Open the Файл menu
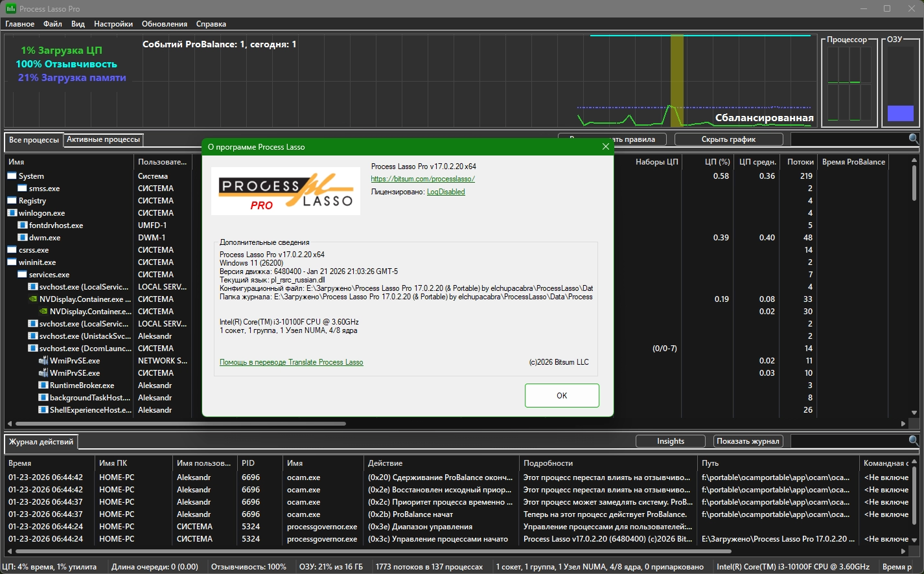 click(x=52, y=24)
